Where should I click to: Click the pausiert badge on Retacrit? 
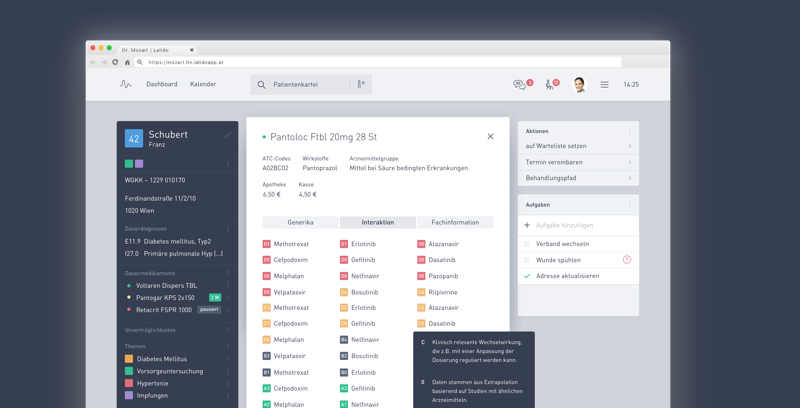209,310
